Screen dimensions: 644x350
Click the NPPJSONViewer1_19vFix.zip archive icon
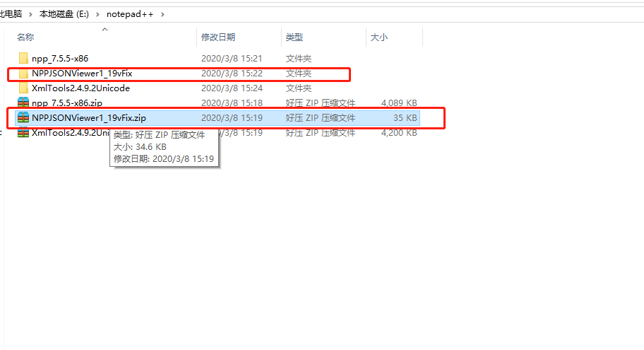pos(23,117)
